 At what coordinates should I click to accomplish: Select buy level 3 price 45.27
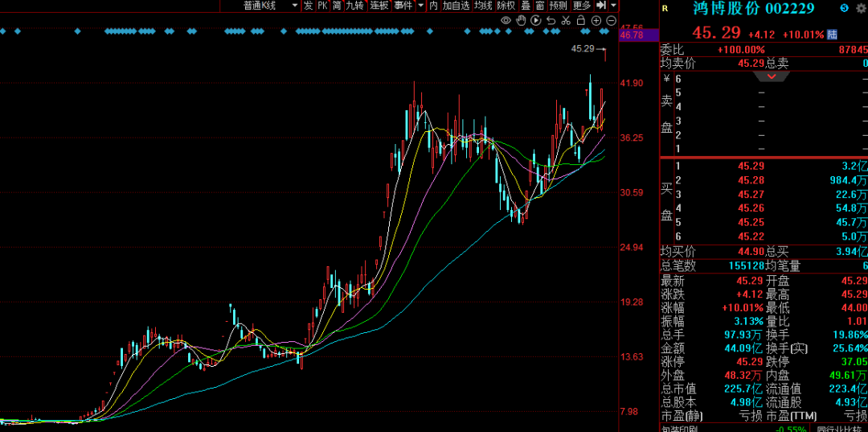click(x=751, y=195)
